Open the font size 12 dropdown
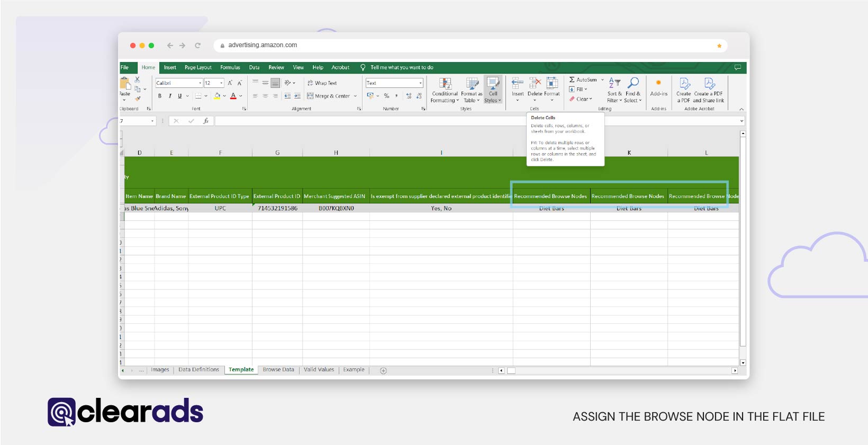 click(222, 83)
